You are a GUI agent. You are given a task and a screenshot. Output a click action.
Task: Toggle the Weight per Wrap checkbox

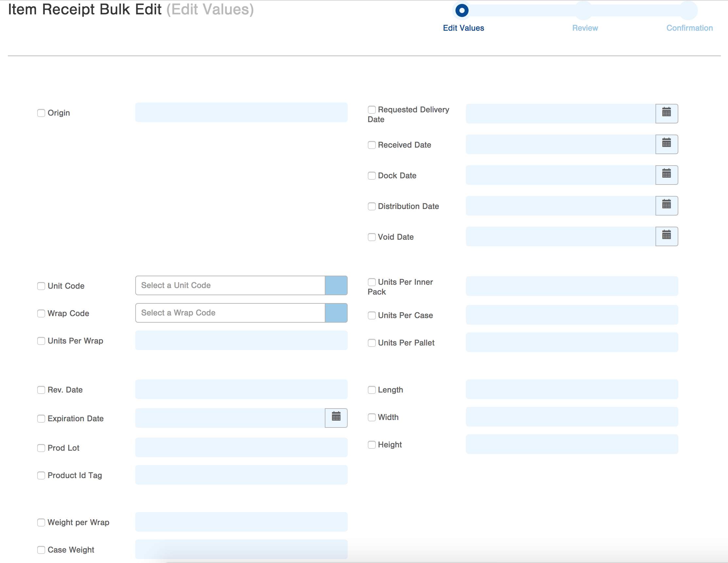[x=41, y=522]
